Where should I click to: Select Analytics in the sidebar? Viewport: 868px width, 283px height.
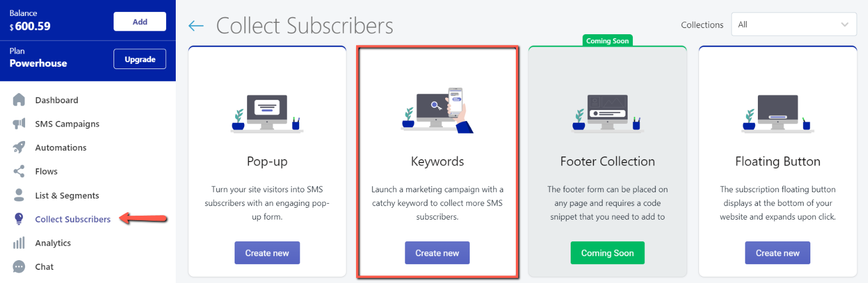click(53, 243)
